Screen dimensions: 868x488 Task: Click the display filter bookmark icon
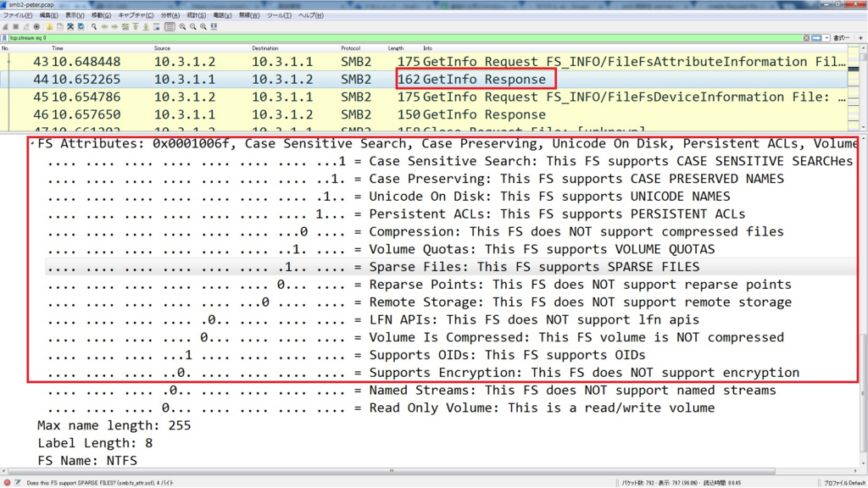pos(4,38)
